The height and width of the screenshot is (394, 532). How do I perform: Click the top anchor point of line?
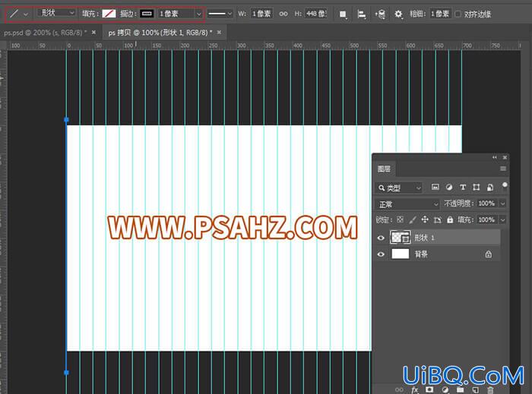pos(67,119)
